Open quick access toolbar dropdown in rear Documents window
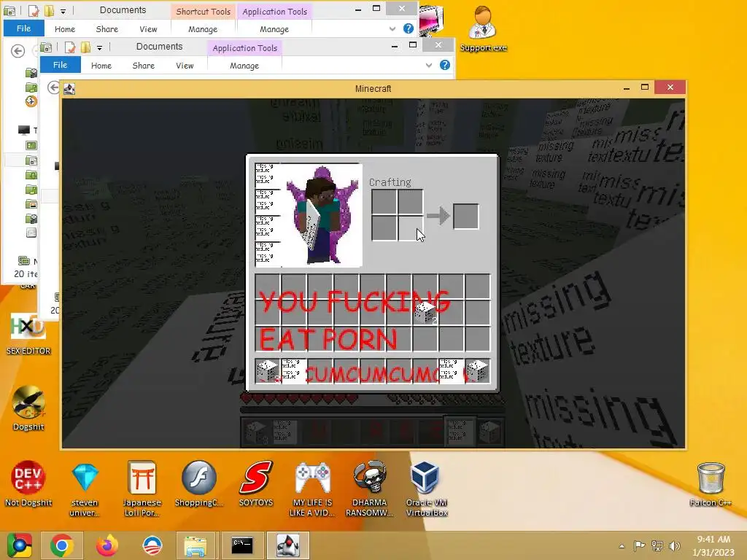Screen dimensions: 747x560 click(63, 11)
